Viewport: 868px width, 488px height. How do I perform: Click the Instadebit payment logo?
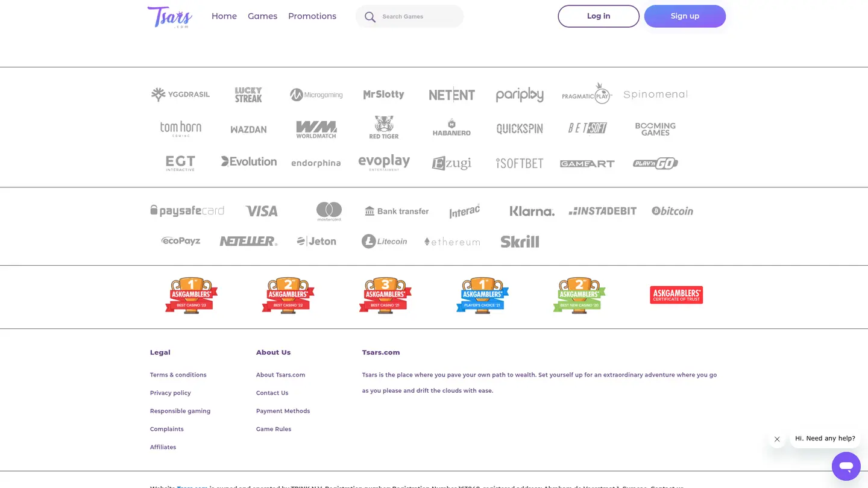pyautogui.click(x=602, y=211)
